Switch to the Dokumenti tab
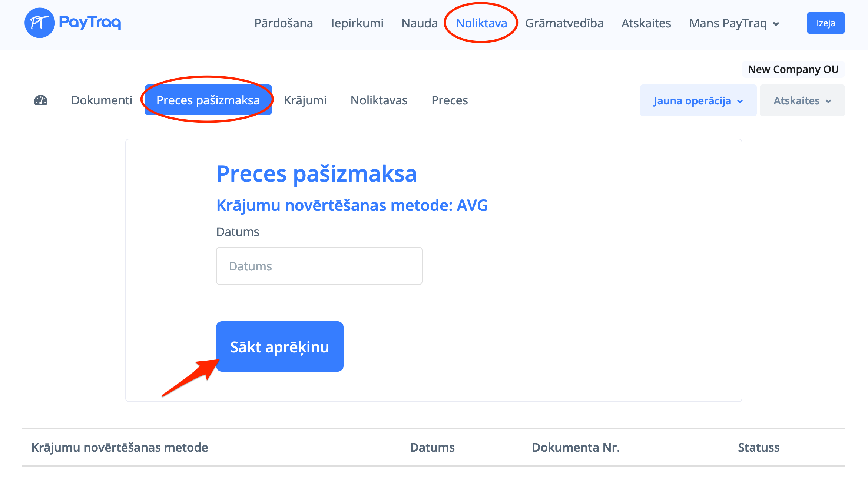 coord(102,100)
